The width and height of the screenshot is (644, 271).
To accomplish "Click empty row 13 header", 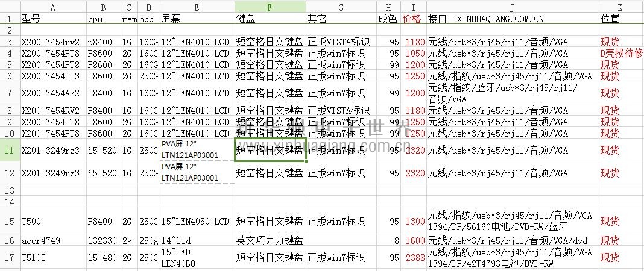I will click(9, 190).
